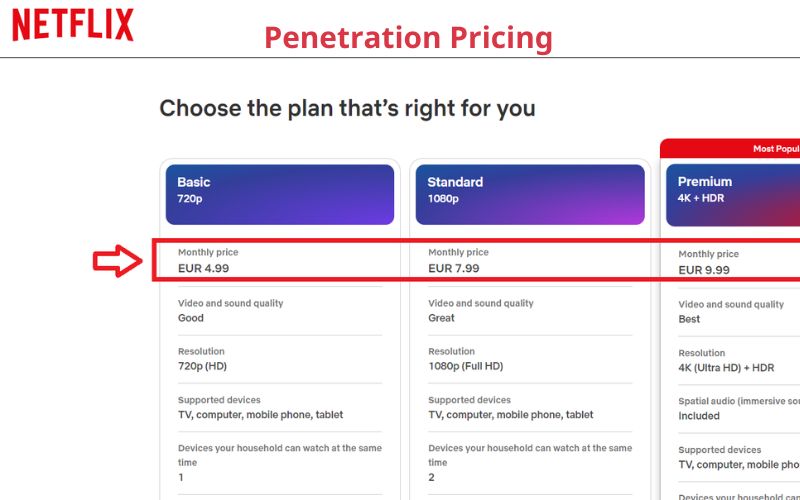This screenshot has width=800, height=500.
Task: Click Basic supported devices text
Action: (x=260, y=415)
